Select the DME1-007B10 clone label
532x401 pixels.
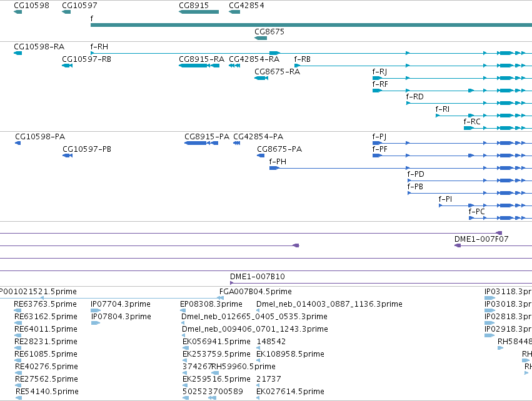coord(258,277)
